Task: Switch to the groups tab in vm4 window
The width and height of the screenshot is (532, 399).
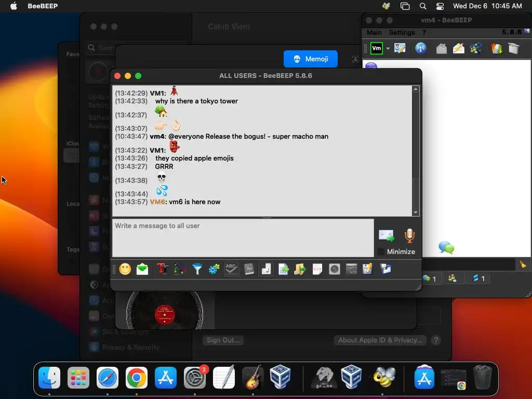Action: 453,278
